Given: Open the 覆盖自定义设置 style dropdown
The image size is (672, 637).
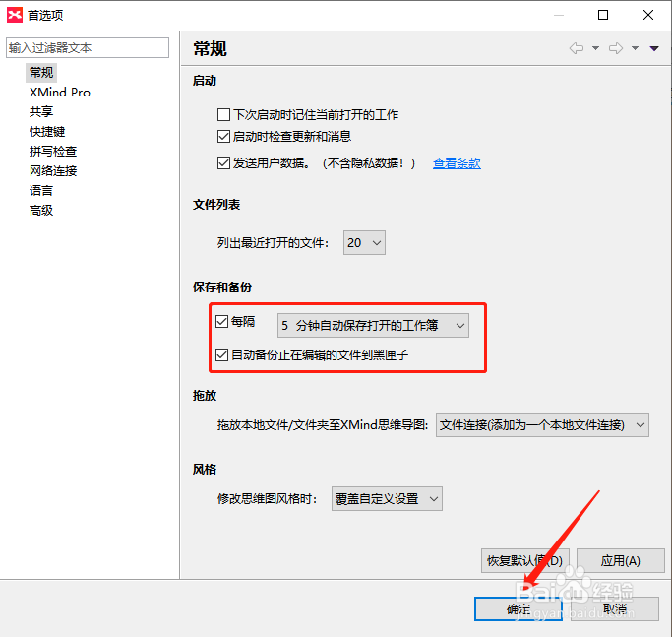Looking at the screenshot, I should tap(387, 499).
